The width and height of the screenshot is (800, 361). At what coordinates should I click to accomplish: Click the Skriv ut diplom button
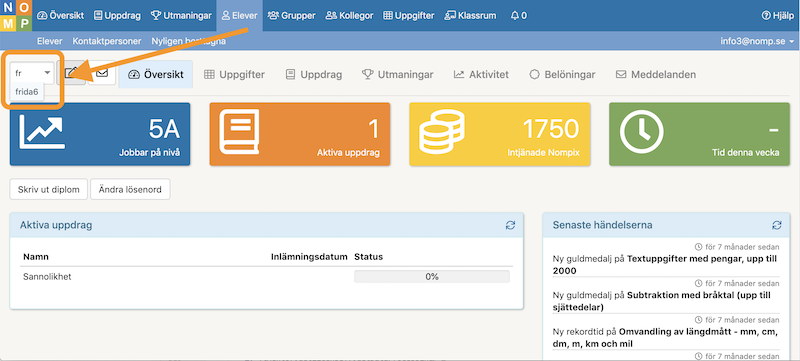pos(48,189)
